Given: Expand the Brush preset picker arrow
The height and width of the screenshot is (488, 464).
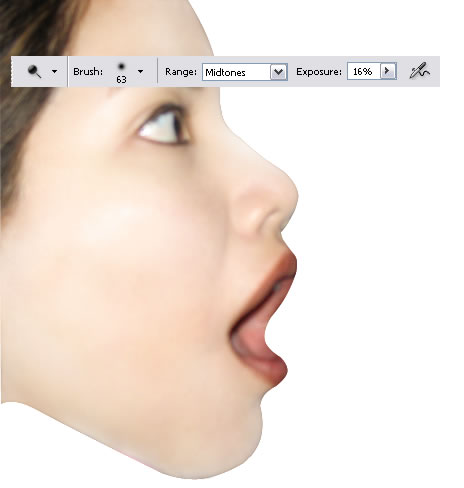Looking at the screenshot, I should (x=140, y=71).
